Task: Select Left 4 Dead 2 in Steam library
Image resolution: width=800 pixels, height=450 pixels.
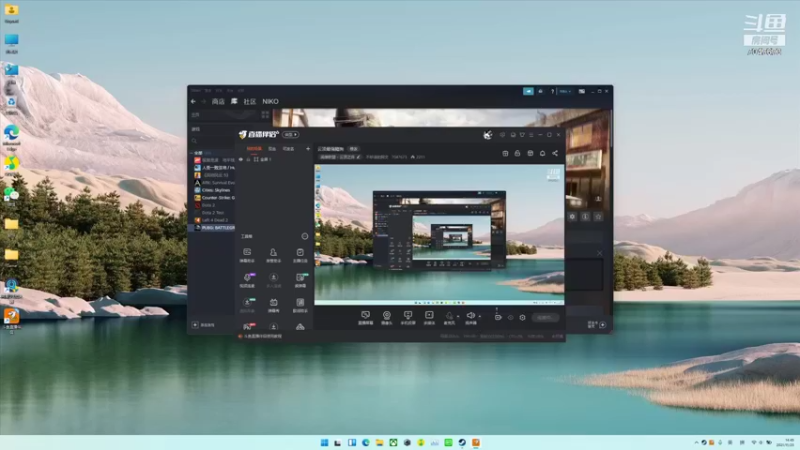Action: pyautogui.click(x=214, y=220)
